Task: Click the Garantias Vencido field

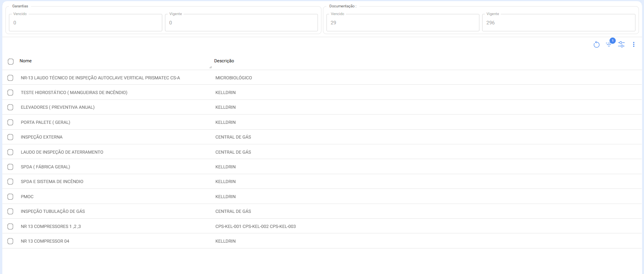Action: pos(86,22)
